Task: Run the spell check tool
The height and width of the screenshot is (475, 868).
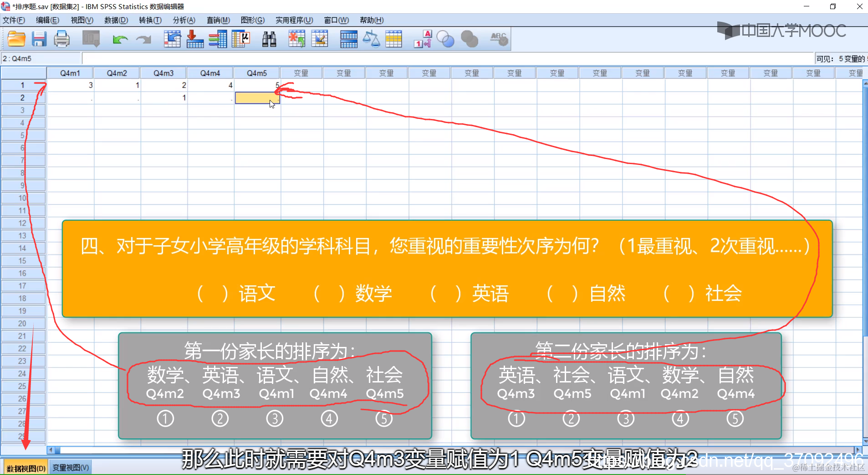Action: point(499,39)
